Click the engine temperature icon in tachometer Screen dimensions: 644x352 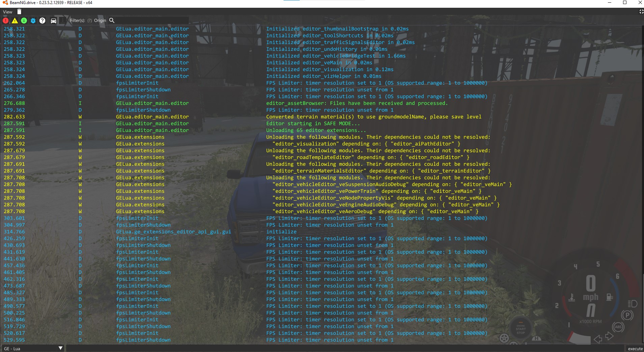point(571,298)
